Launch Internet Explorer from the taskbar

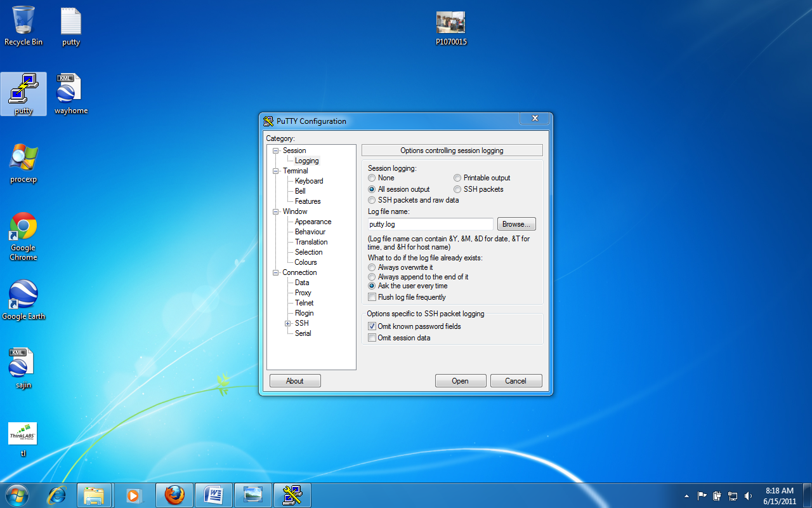[57, 495]
